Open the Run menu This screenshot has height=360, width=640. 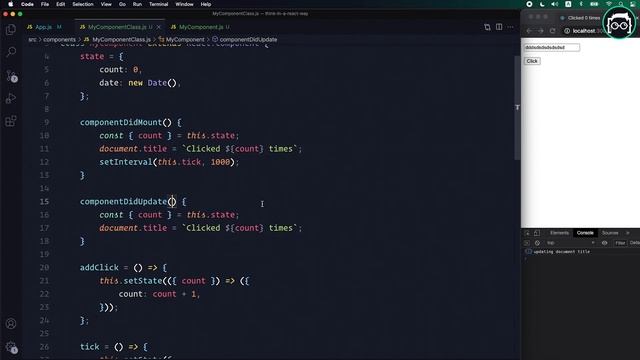(x=137, y=4)
